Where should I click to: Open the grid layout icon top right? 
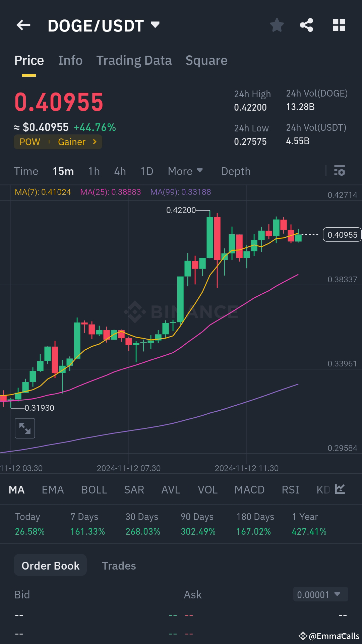(x=339, y=25)
